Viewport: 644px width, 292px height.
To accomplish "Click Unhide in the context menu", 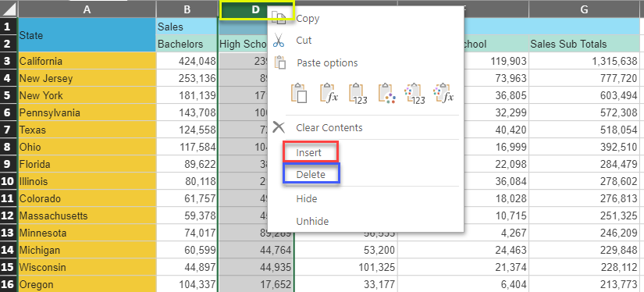I will tap(312, 222).
